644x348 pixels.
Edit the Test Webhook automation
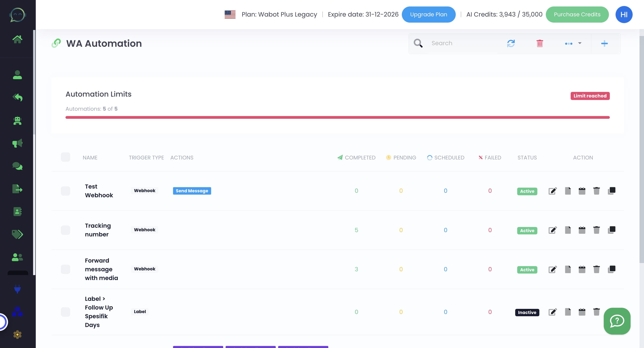click(x=553, y=191)
